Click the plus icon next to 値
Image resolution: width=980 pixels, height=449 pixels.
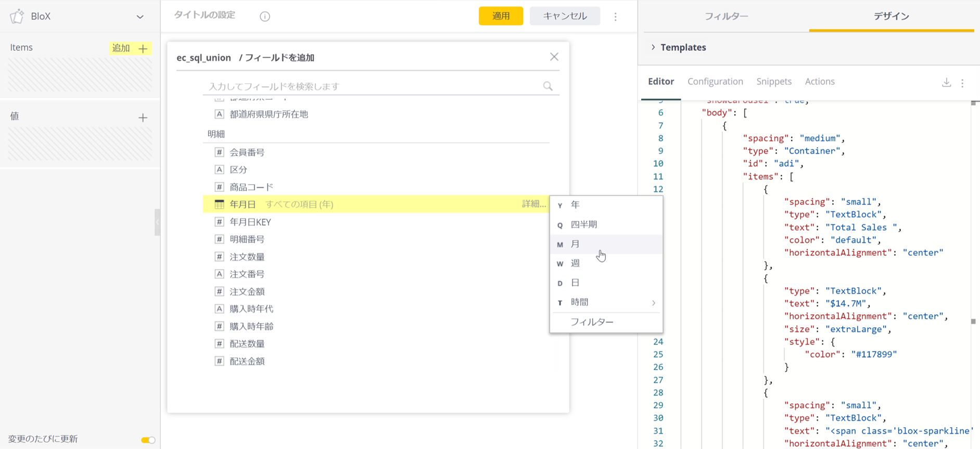(x=143, y=118)
